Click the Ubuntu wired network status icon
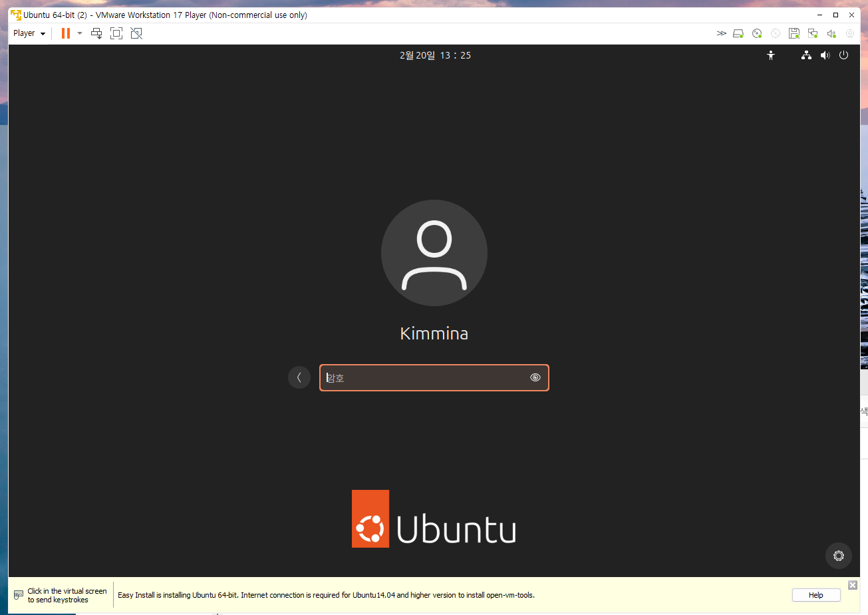Image resolution: width=868 pixels, height=615 pixels. click(806, 55)
